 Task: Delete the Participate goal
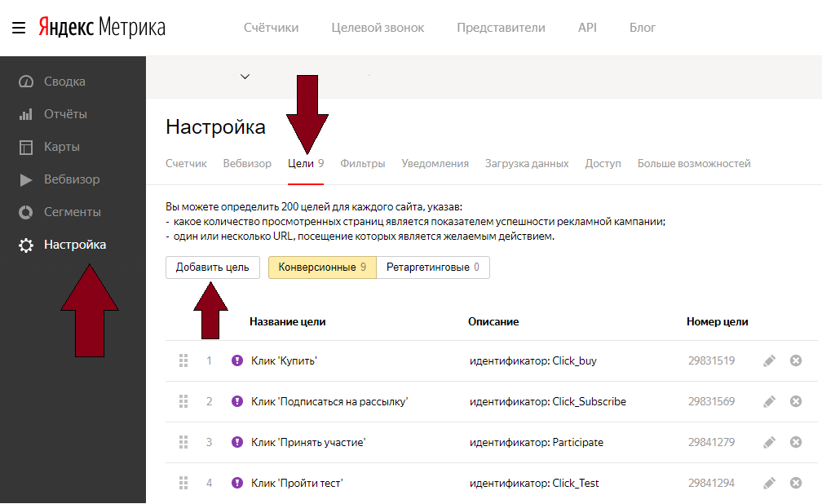pos(796,442)
